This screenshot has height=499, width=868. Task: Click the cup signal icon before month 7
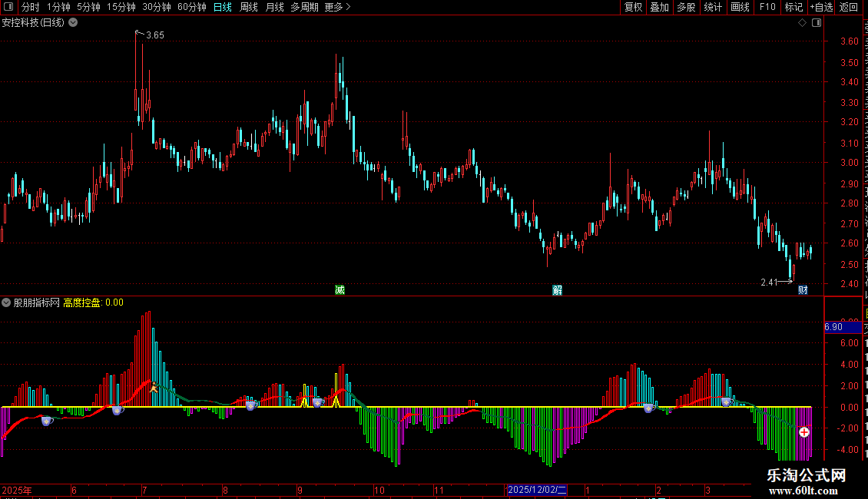(x=118, y=411)
